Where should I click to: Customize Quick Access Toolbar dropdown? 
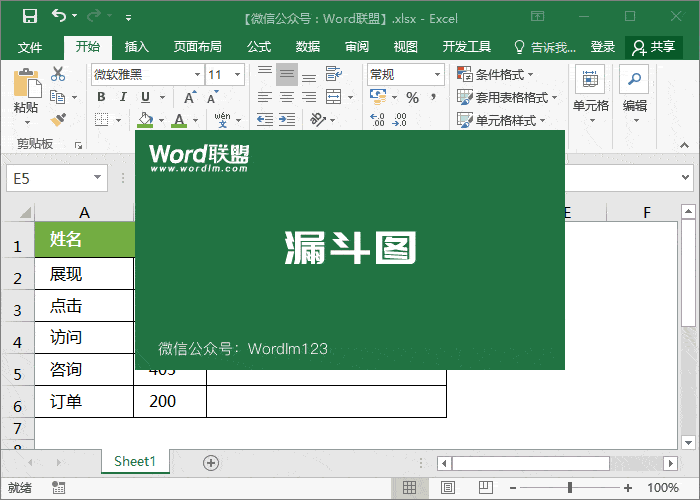(128, 18)
